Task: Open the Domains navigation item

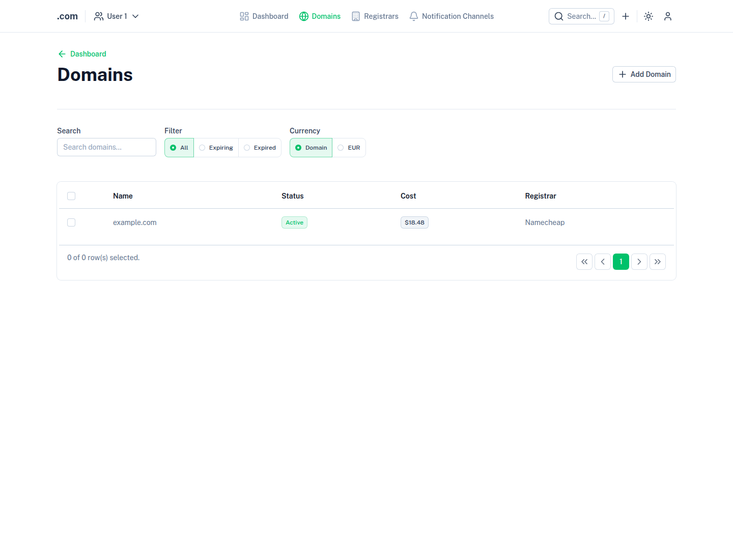Action: [320, 16]
